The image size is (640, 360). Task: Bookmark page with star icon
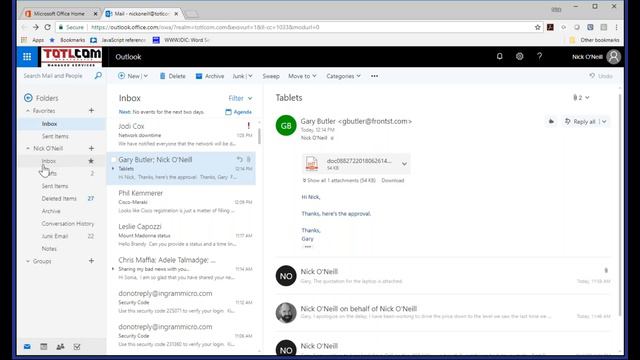tap(538, 27)
